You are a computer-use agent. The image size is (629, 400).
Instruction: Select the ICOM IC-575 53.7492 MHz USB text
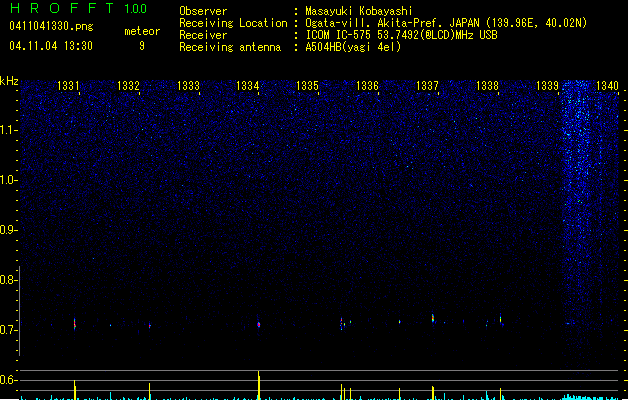click(x=402, y=35)
